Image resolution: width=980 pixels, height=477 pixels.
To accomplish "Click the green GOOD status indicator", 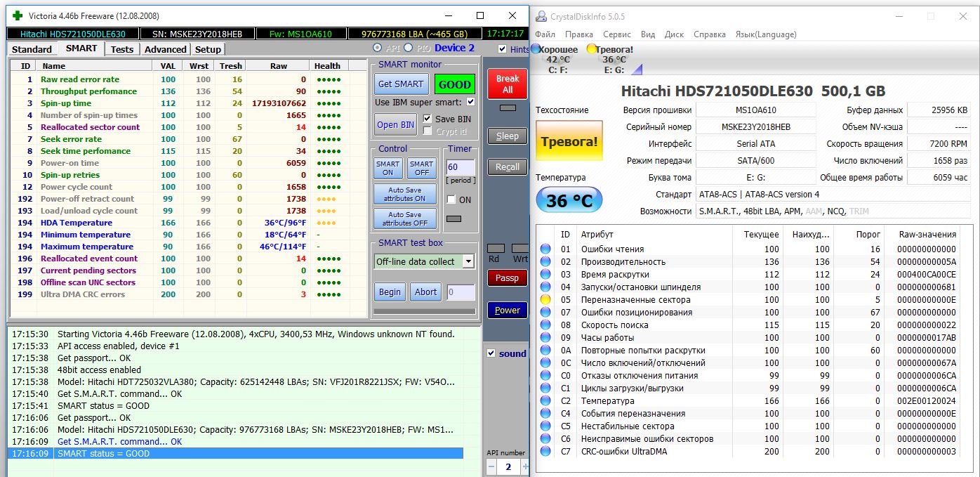I will [x=455, y=84].
